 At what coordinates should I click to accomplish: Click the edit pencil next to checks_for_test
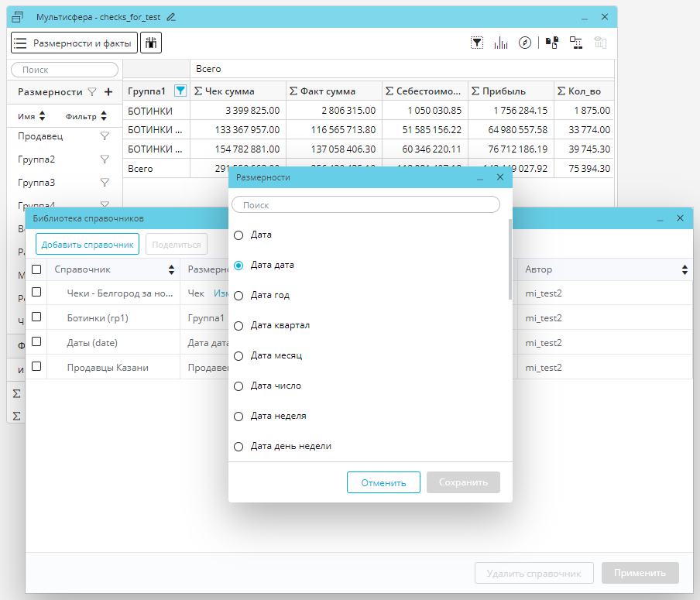pyautogui.click(x=171, y=17)
